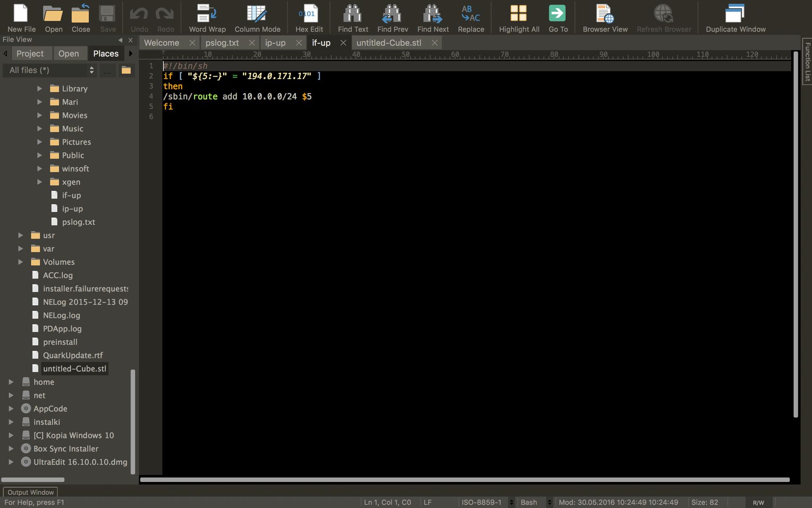Click Duplicate Window icon
The image size is (812, 508).
pos(736,18)
